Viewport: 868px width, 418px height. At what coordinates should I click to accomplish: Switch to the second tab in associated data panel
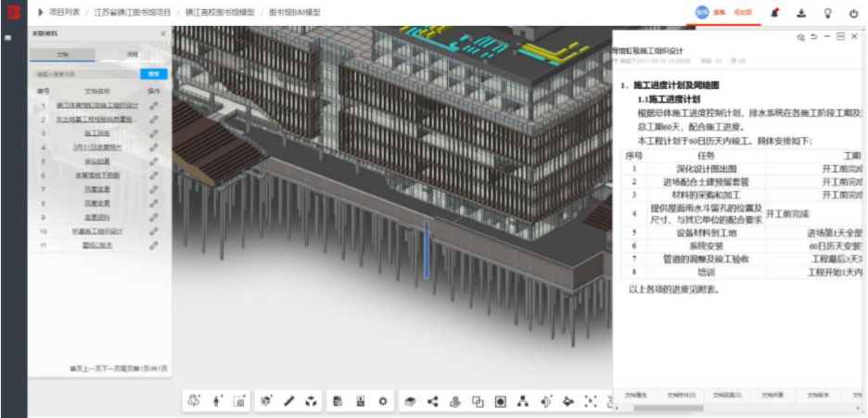(131, 55)
